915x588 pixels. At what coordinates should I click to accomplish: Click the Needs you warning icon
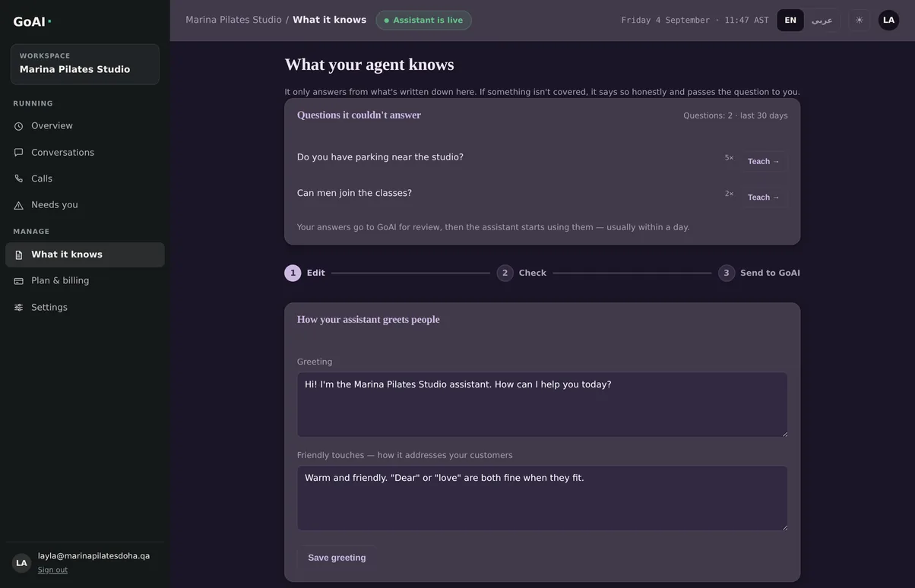coord(19,205)
